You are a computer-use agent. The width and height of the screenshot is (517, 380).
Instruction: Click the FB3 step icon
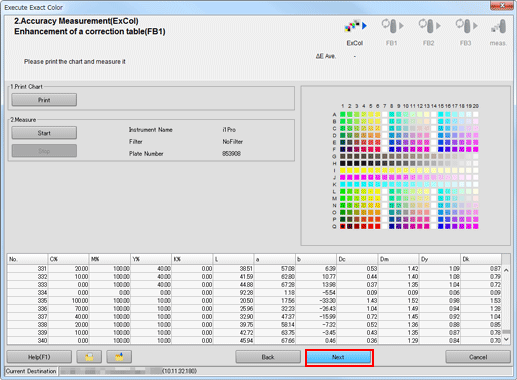[x=466, y=26]
